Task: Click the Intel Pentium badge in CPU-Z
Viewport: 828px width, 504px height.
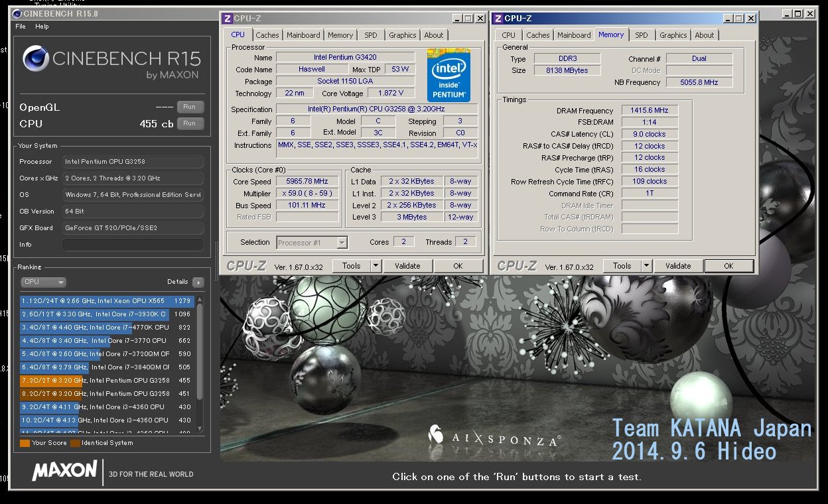Action: [x=448, y=75]
